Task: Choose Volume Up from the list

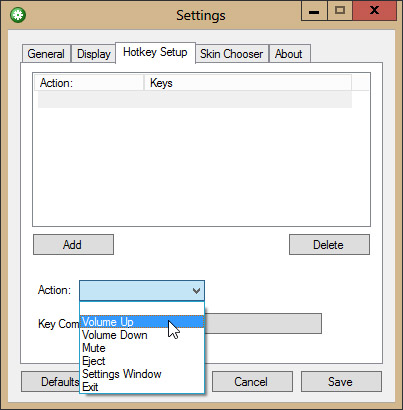Action: 142,322
